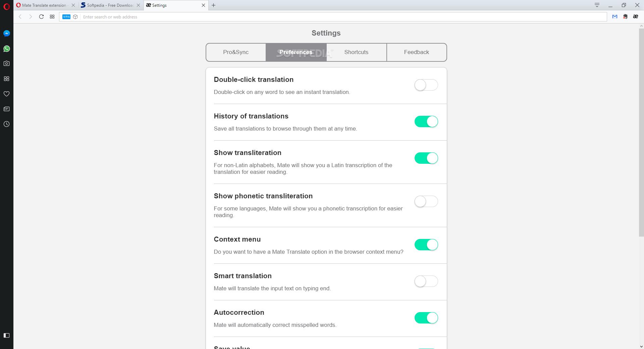The width and height of the screenshot is (644, 349).
Task: Open the Gmail extension icon
Action: click(614, 17)
